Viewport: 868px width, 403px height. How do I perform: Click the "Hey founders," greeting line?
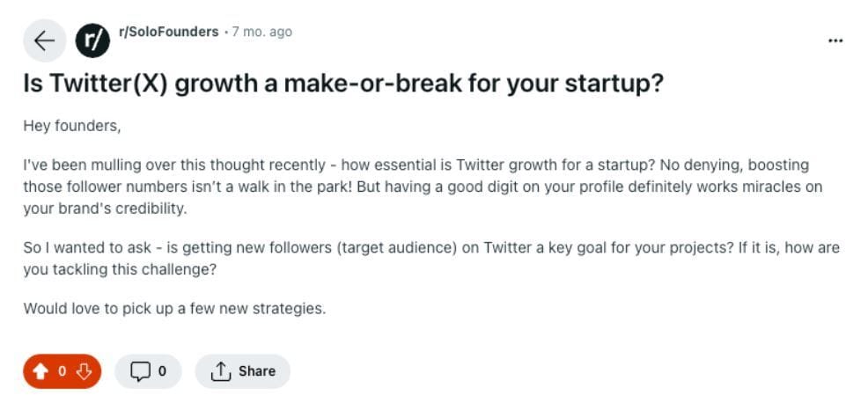point(71,126)
